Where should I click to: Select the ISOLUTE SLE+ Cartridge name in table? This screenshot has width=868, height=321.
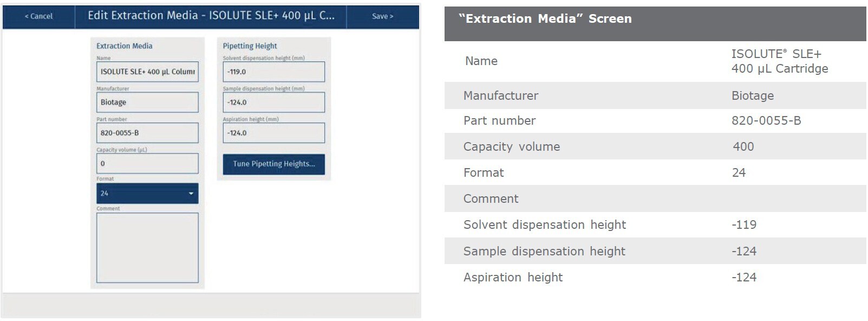click(779, 61)
